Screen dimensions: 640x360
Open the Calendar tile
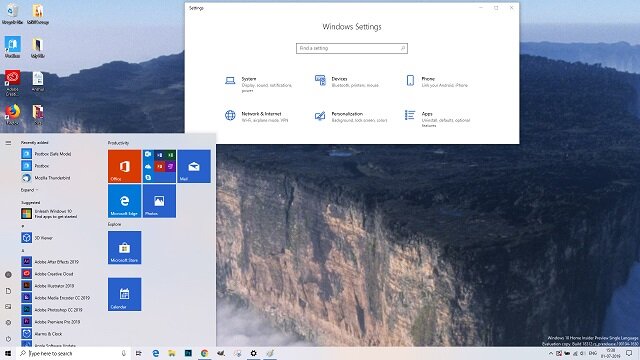coord(124,294)
